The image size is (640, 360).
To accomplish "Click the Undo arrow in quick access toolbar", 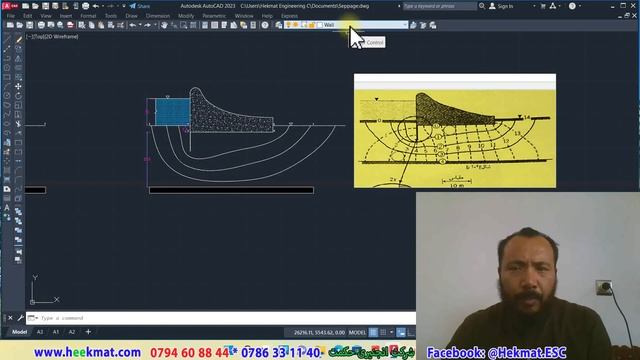I will (x=96, y=6).
